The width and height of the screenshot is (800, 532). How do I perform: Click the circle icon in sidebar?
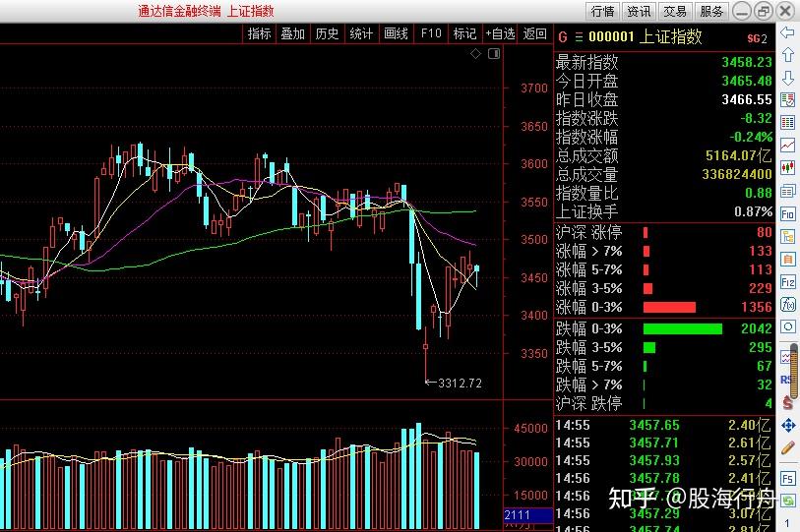tap(788, 326)
